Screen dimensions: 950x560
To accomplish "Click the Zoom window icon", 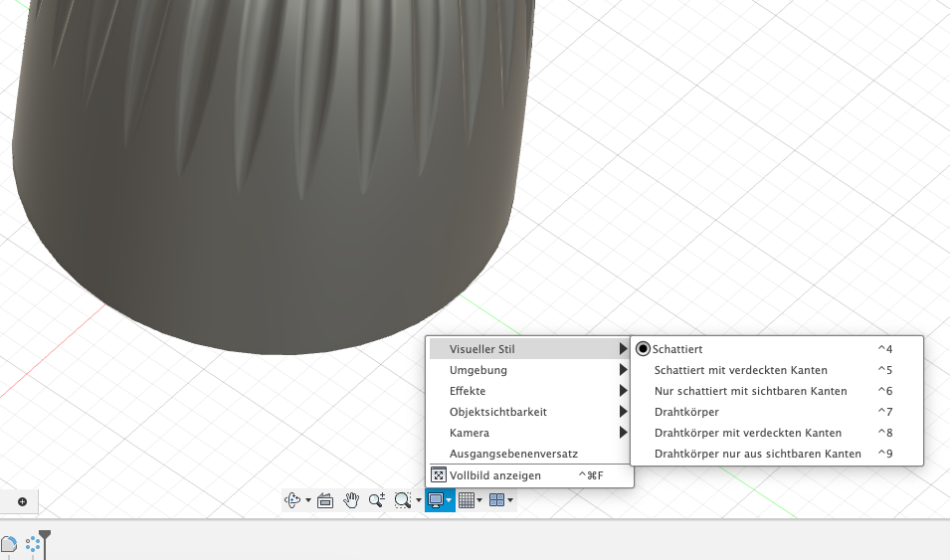I will [x=402, y=500].
